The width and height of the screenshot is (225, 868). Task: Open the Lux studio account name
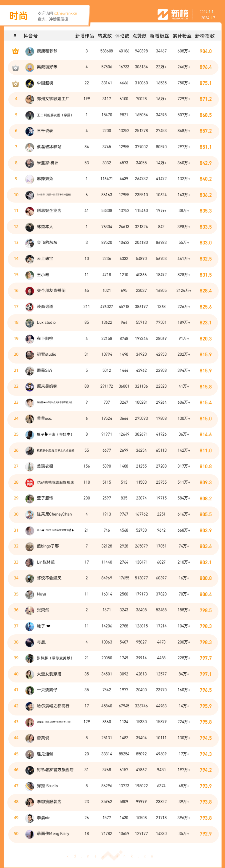(46, 322)
